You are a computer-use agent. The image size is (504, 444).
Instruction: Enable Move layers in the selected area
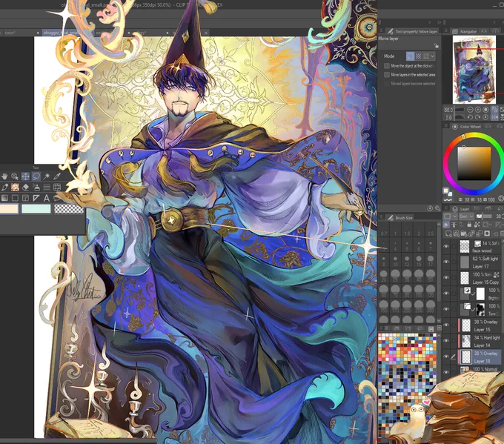pos(387,75)
